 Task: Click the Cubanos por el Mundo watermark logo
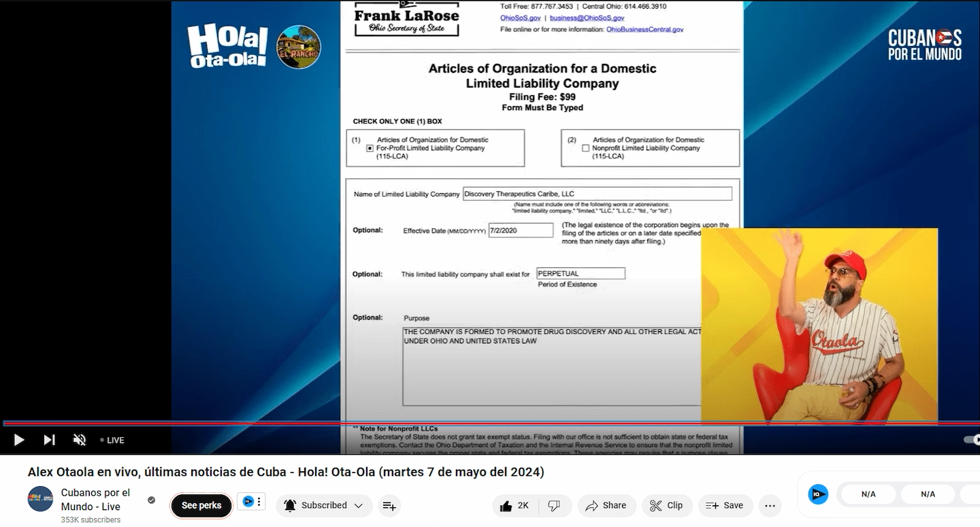pyautogui.click(x=925, y=45)
